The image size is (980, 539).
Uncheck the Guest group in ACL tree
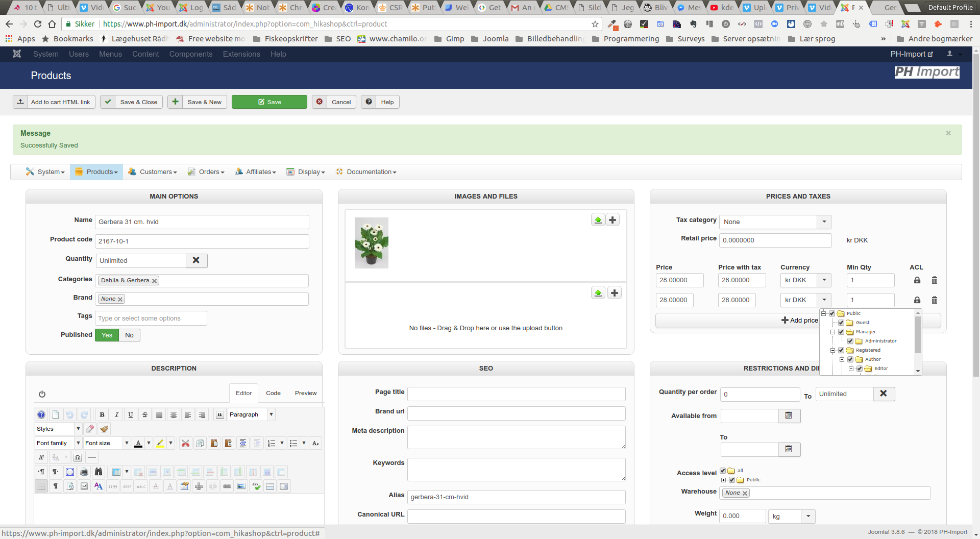click(841, 323)
